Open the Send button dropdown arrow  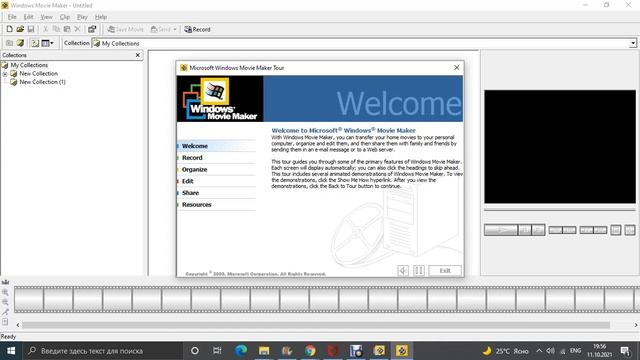[x=175, y=29]
